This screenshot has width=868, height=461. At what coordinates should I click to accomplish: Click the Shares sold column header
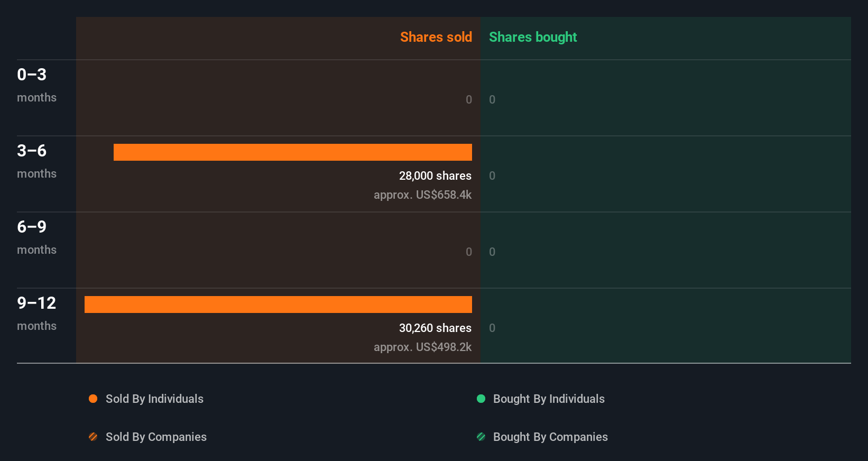[436, 37]
